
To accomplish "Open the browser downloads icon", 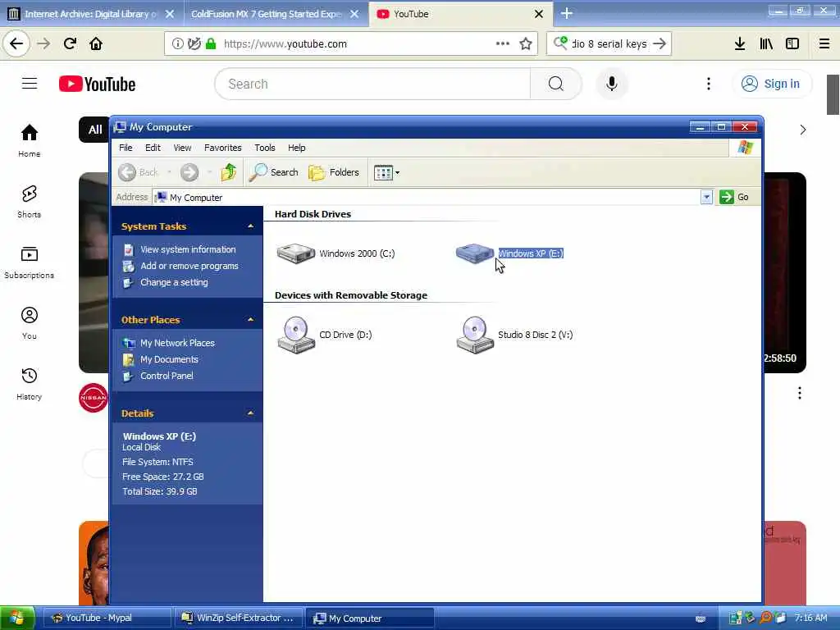I will (x=740, y=44).
